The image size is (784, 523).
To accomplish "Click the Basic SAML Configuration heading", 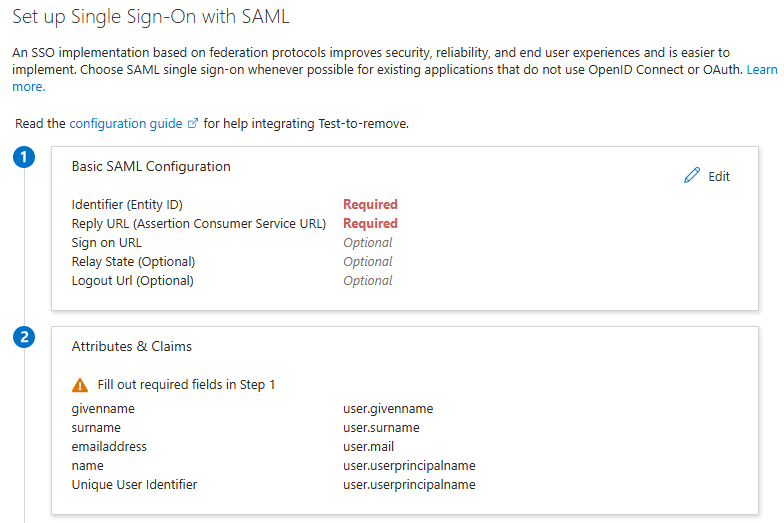I will tap(151, 167).
